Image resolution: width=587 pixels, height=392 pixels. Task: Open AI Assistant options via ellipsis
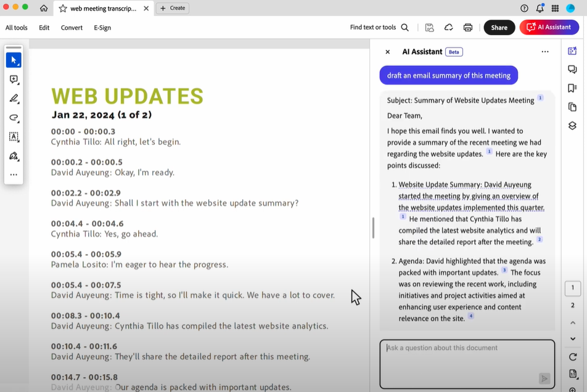545,52
